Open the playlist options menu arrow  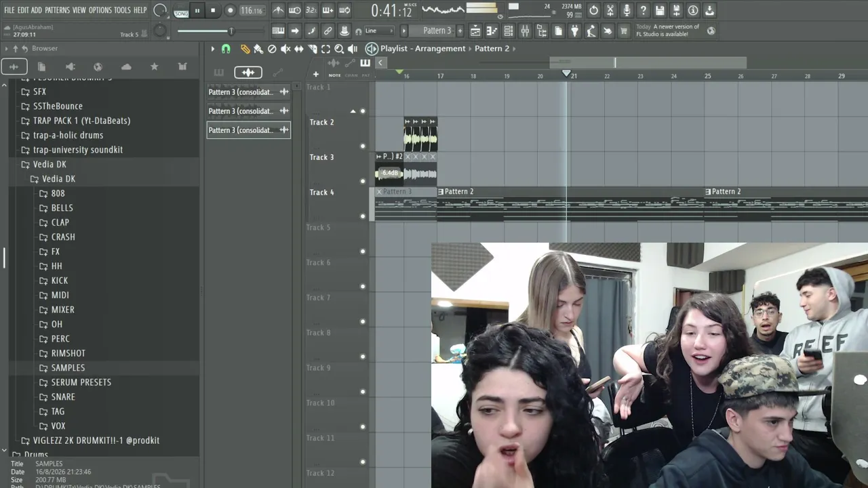212,49
